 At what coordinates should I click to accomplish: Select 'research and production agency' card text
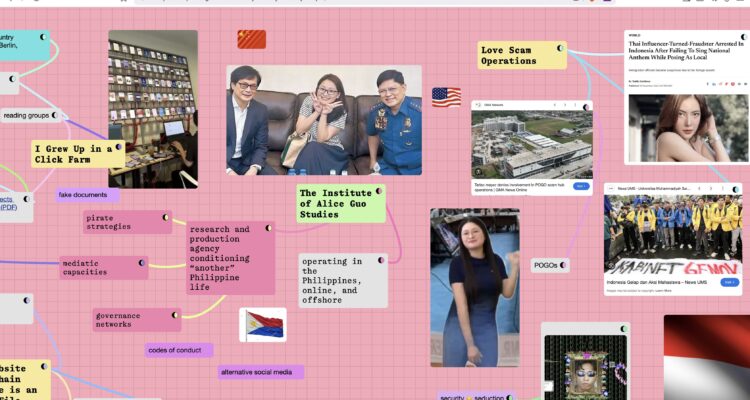click(220, 258)
